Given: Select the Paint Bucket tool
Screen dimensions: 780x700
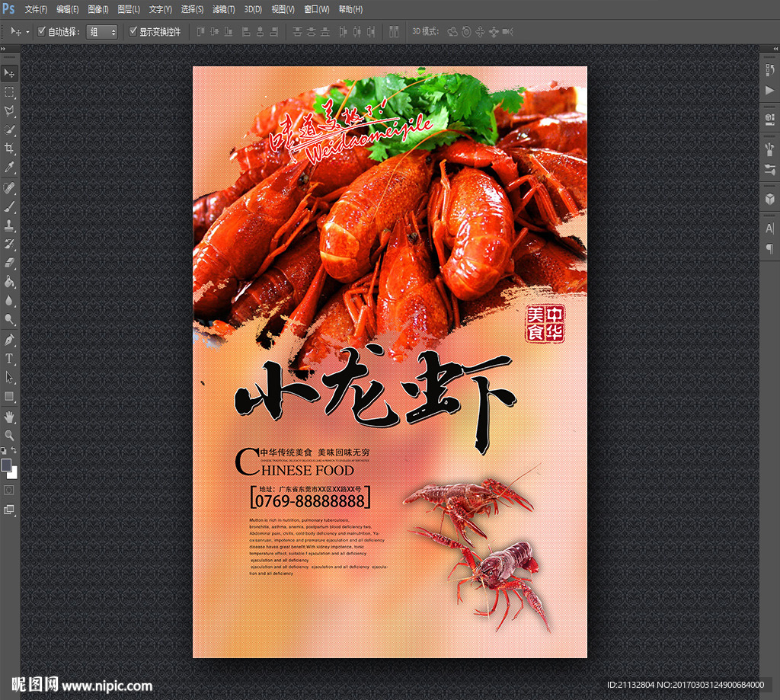Looking at the screenshot, I should click(x=9, y=282).
